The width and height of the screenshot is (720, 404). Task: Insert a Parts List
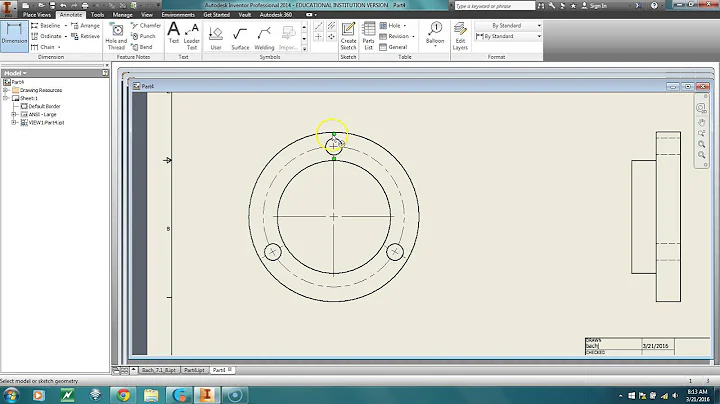(368, 36)
